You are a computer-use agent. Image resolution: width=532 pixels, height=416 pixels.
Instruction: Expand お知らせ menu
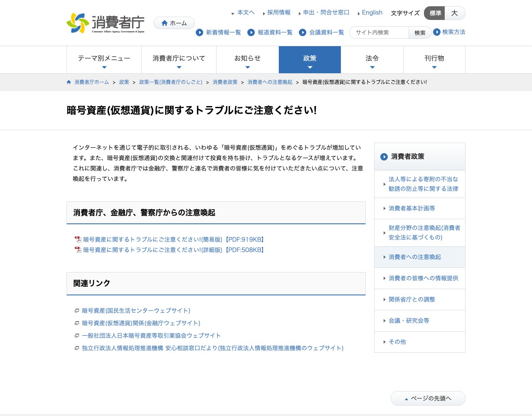(x=247, y=60)
